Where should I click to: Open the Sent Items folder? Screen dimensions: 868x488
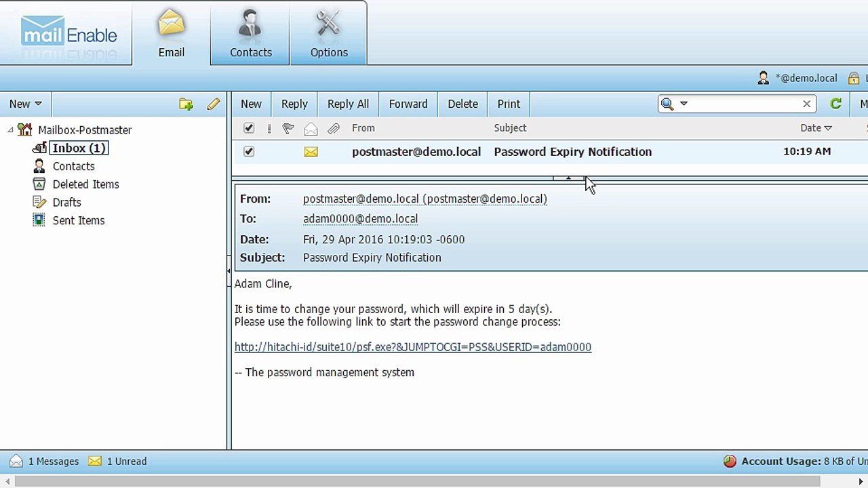79,220
